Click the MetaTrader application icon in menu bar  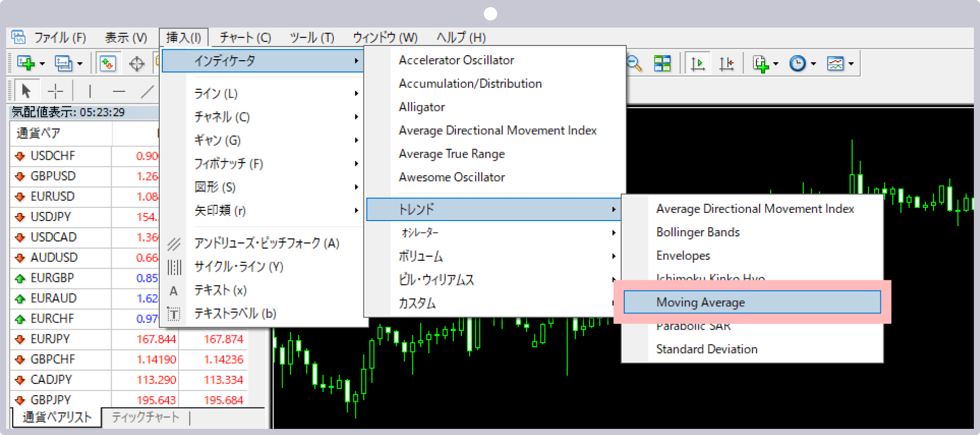18,37
